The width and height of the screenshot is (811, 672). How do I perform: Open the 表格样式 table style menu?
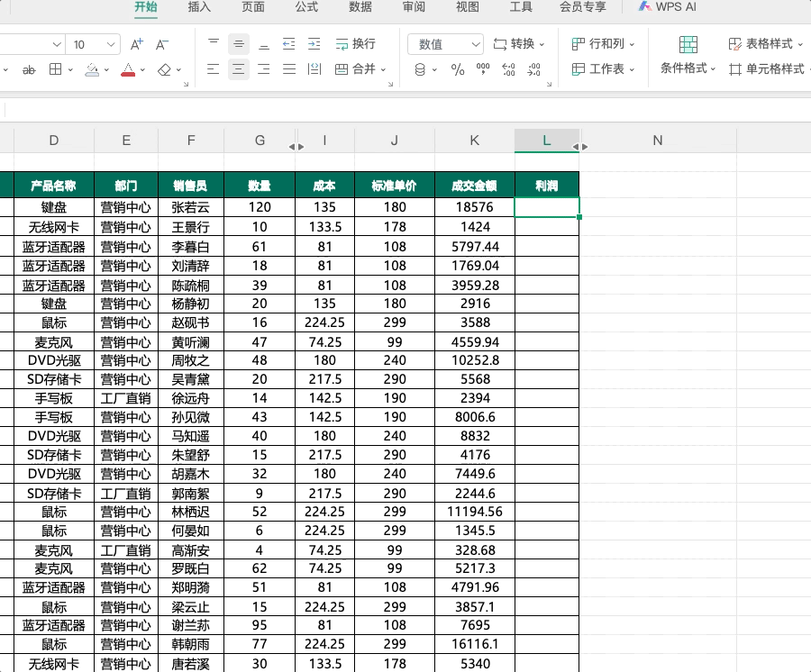coord(765,44)
